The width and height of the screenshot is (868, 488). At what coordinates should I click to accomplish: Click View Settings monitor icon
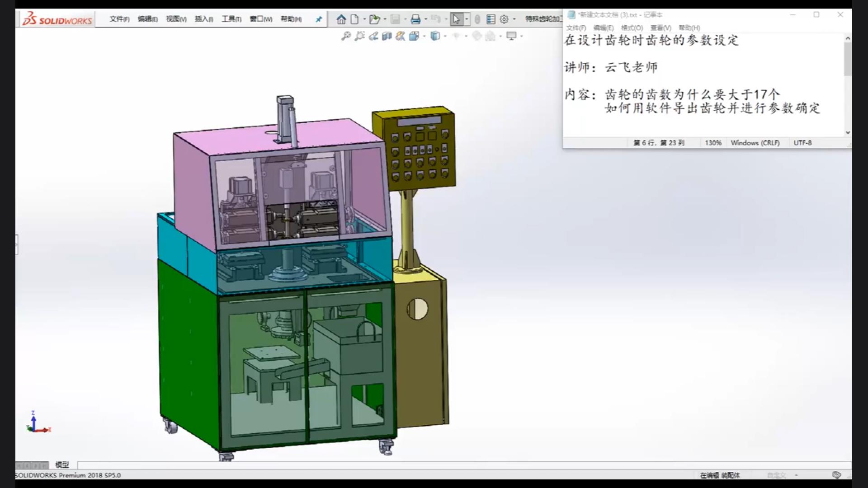pos(511,36)
